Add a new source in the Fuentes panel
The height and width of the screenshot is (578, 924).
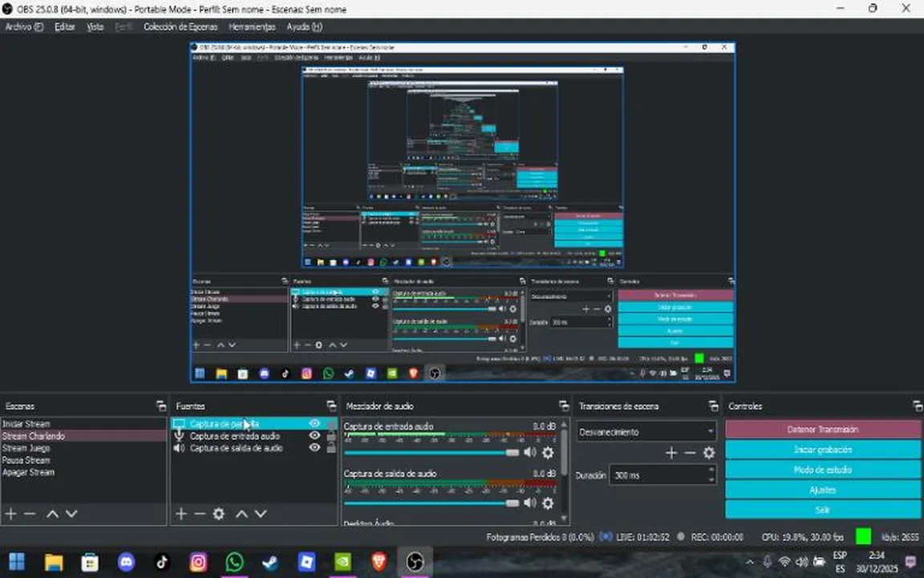tap(181, 514)
